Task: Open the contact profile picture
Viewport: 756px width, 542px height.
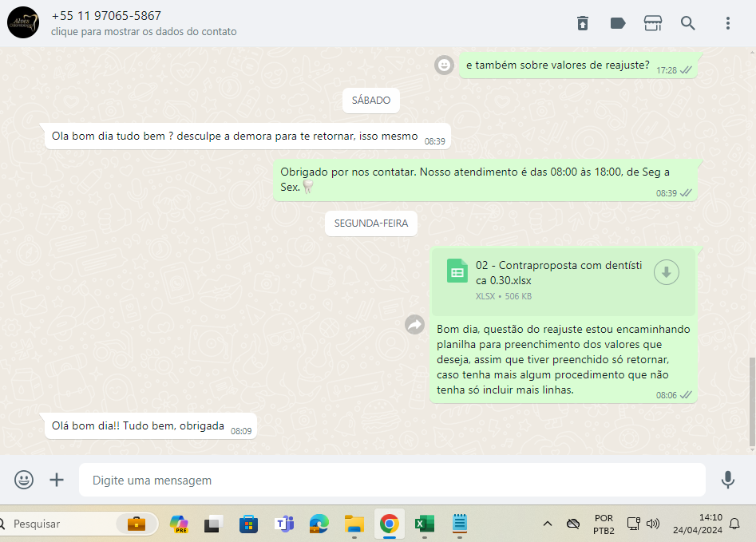Action: [x=22, y=22]
